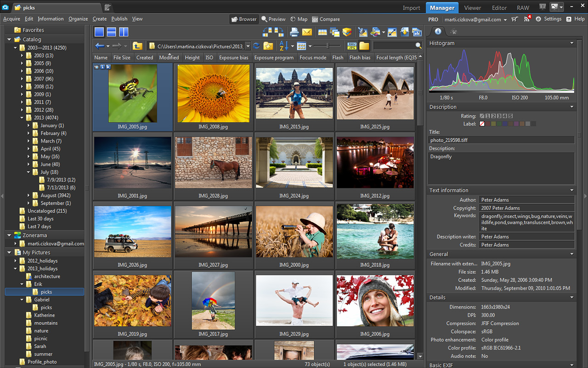Collapse the Description panel
588x368 pixels.
tap(572, 107)
